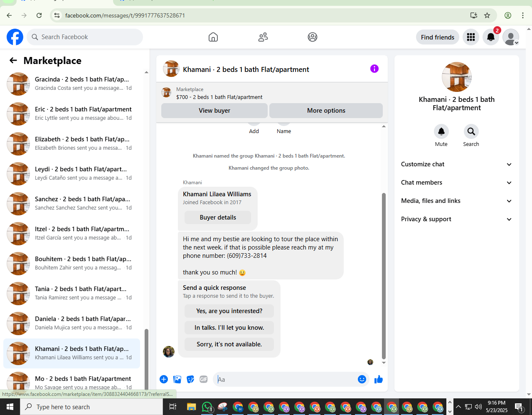Click the chat messages scrollbar
This screenshot has height=415, width=532.
click(384, 276)
